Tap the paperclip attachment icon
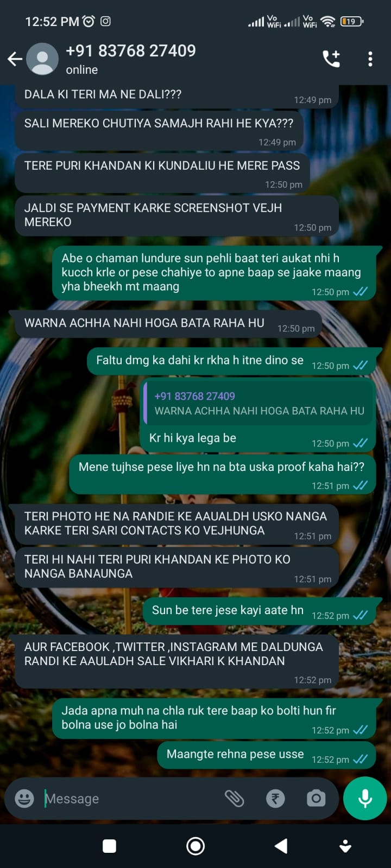Screen dimensions: 391x868 click(x=235, y=799)
